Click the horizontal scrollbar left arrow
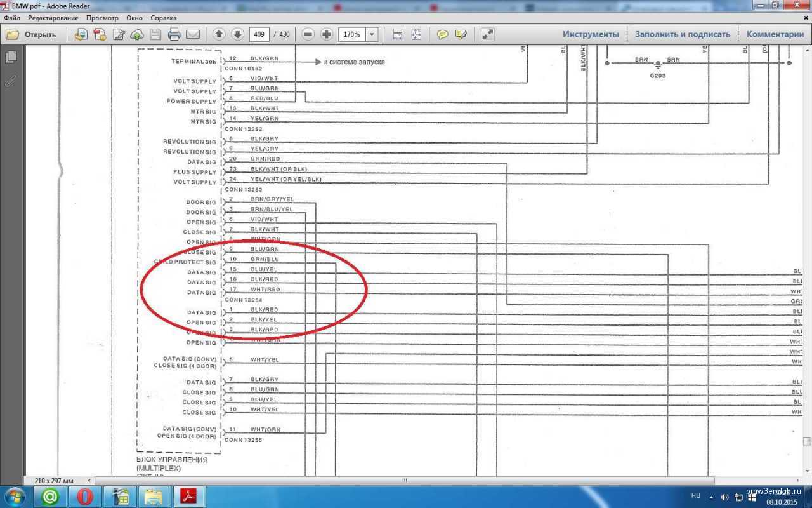The width and height of the screenshot is (812, 508). 89,481
